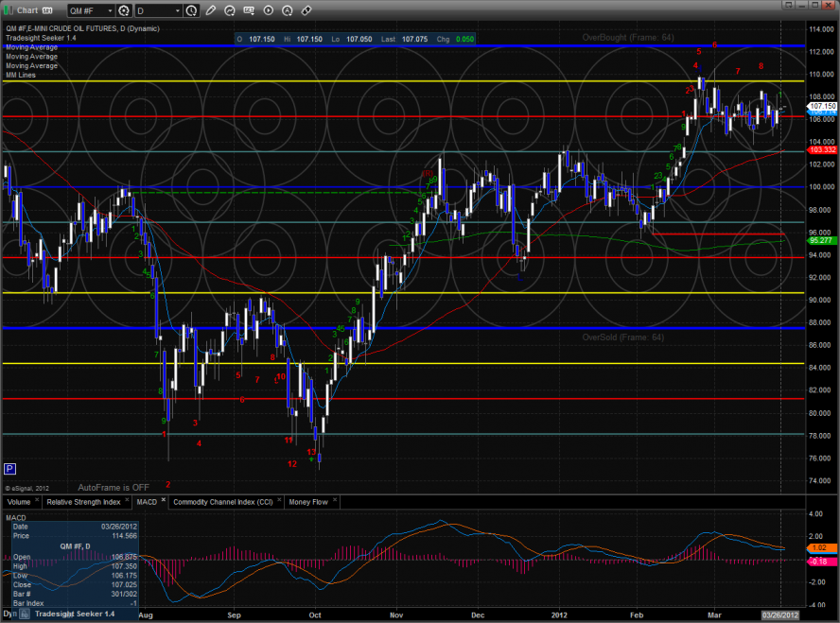Screen dimensions: 840x623
Task: Click the blue P icon on chart
Action: [10, 468]
